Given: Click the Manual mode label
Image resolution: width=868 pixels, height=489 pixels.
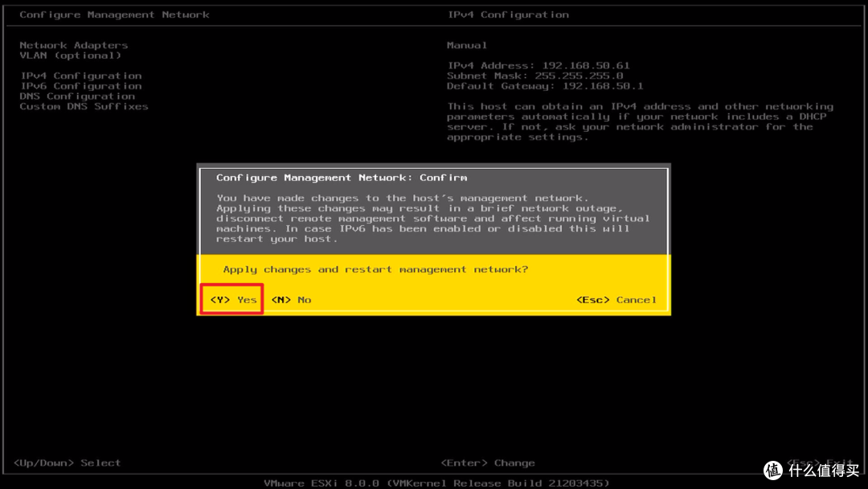Looking at the screenshot, I should coord(467,46).
